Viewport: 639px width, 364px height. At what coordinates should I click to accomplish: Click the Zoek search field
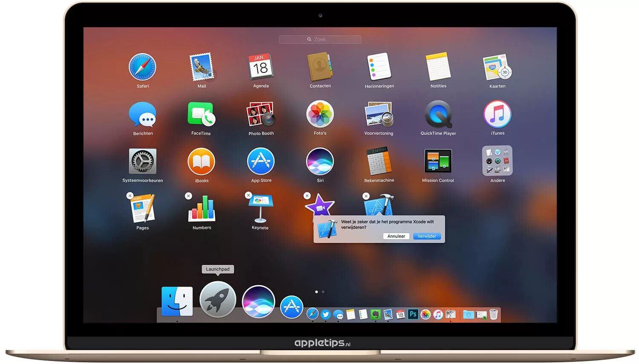[x=320, y=39]
